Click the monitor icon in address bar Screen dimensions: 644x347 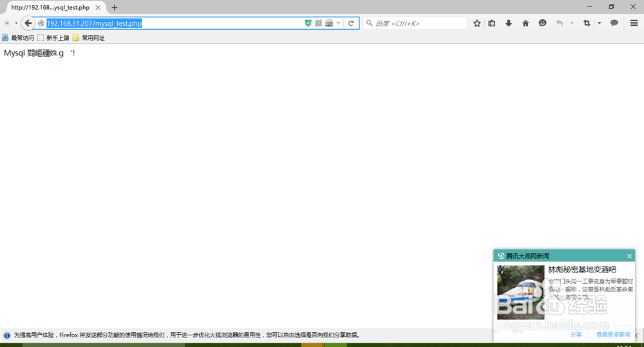click(x=329, y=23)
